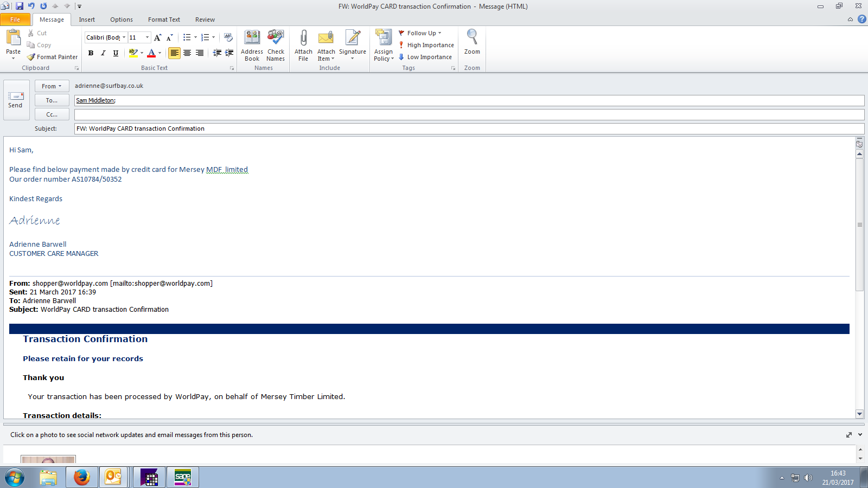
Task: Open the Options ribbon tab
Action: [122, 20]
